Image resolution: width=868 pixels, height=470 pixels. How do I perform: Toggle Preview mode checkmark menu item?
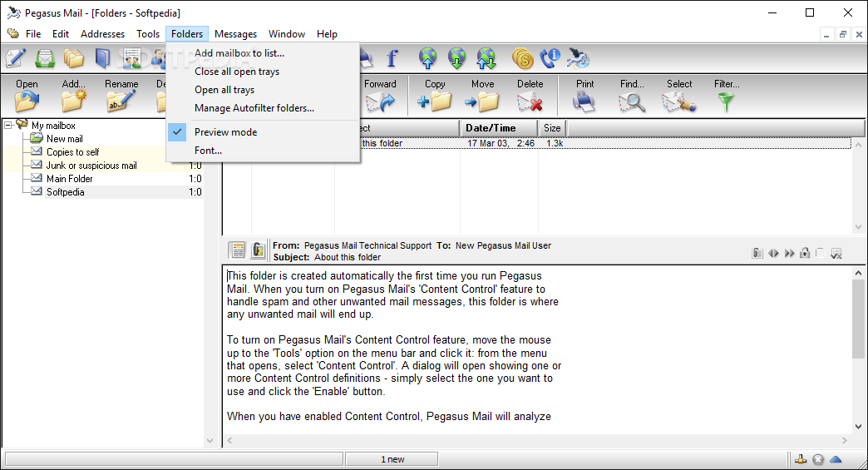(x=263, y=131)
